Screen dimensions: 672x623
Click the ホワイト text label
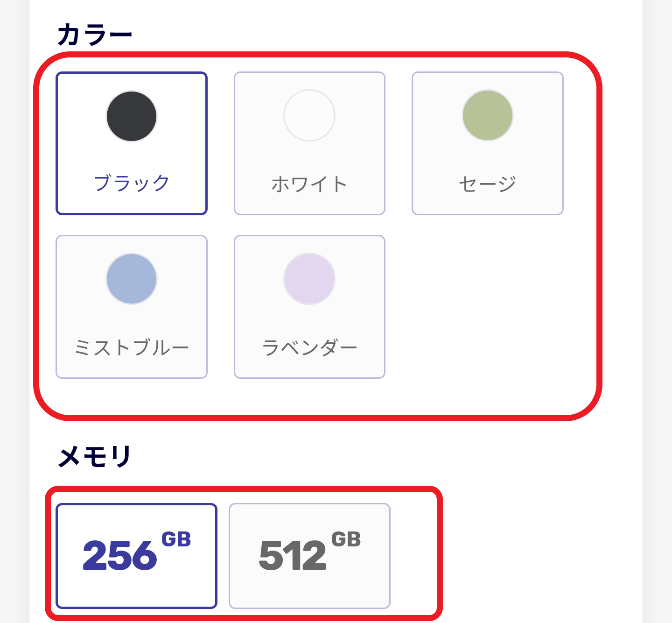(309, 183)
